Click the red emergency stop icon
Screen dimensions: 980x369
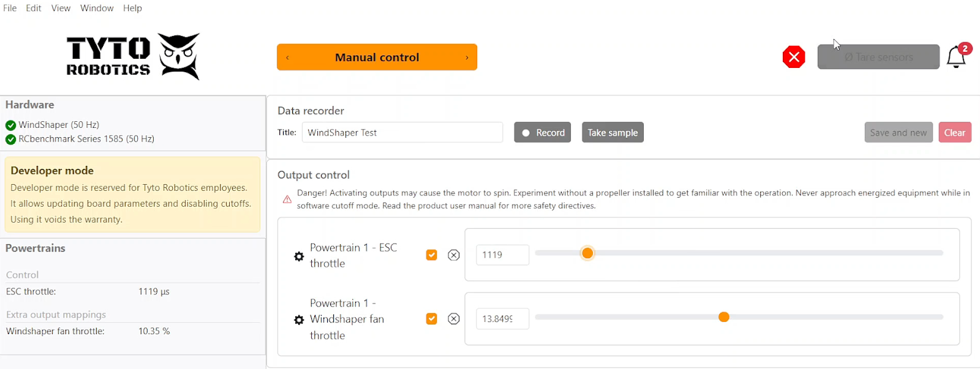pyautogui.click(x=794, y=57)
